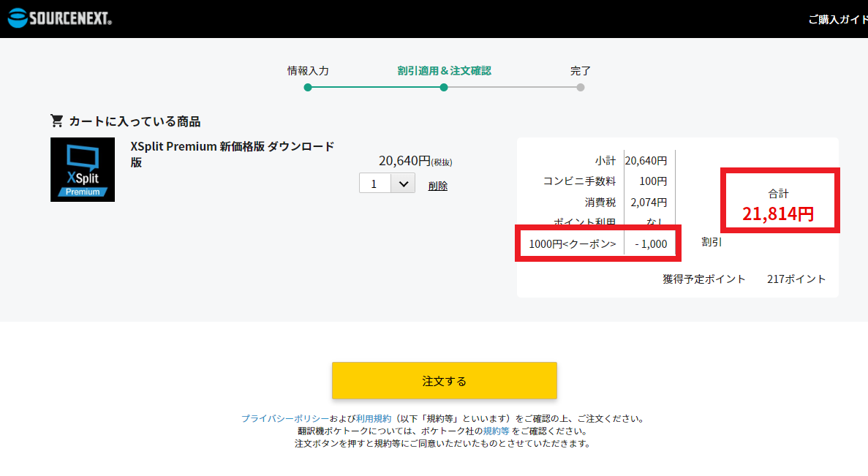Click the gray dot under 完了 step
Viewport: 868px width, 476px height.
[580, 88]
